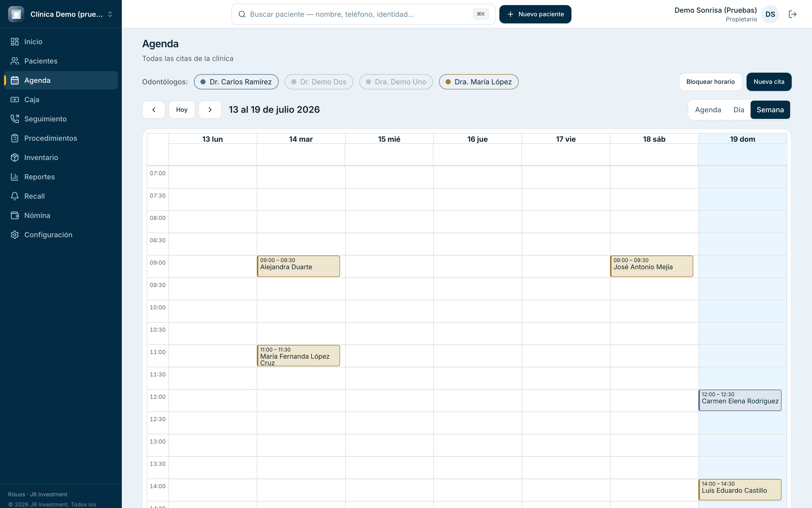Click the 17 vie column header
The width and height of the screenshot is (812, 508).
coord(566,139)
